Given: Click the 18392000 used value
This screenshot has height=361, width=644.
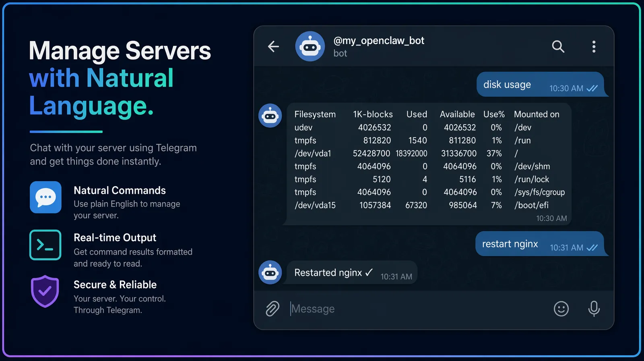Looking at the screenshot, I should [411, 154].
